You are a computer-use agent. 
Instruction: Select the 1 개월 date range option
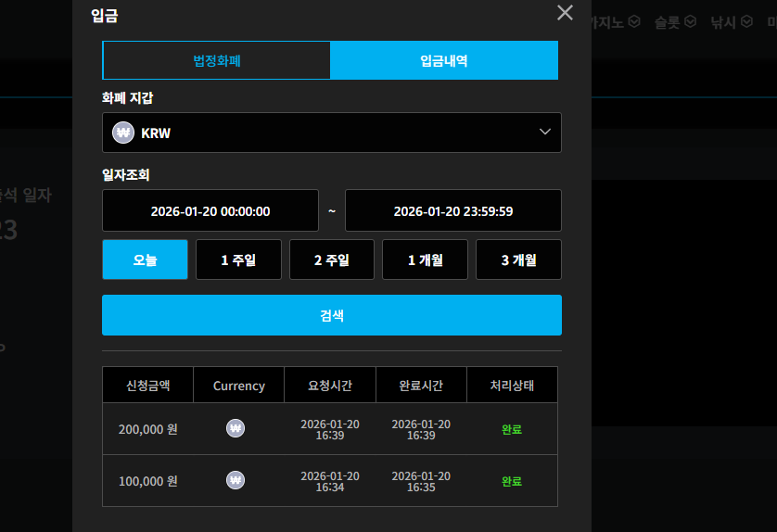(426, 260)
